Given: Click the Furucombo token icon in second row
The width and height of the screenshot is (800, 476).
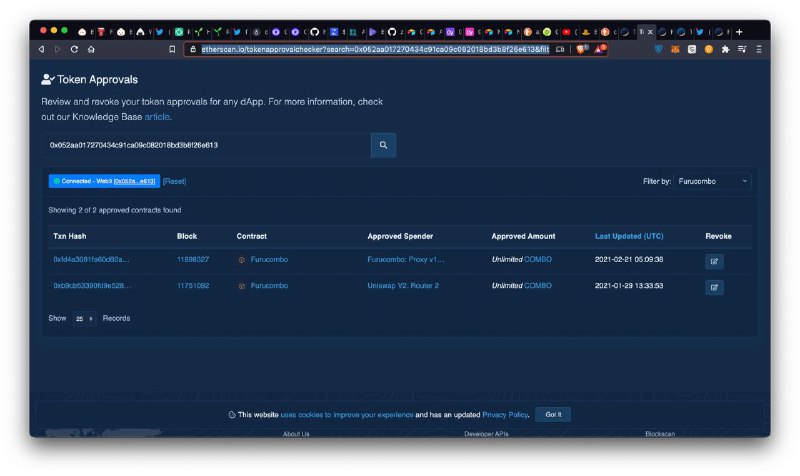Looking at the screenshot, I should pyautogui.click(x=242, y=286).
